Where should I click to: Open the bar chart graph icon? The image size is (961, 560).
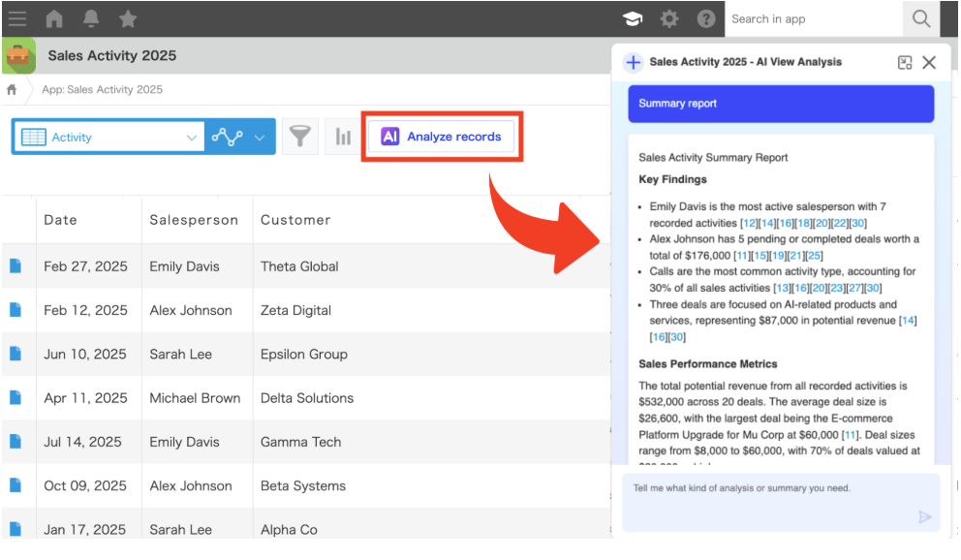(343, 137)
